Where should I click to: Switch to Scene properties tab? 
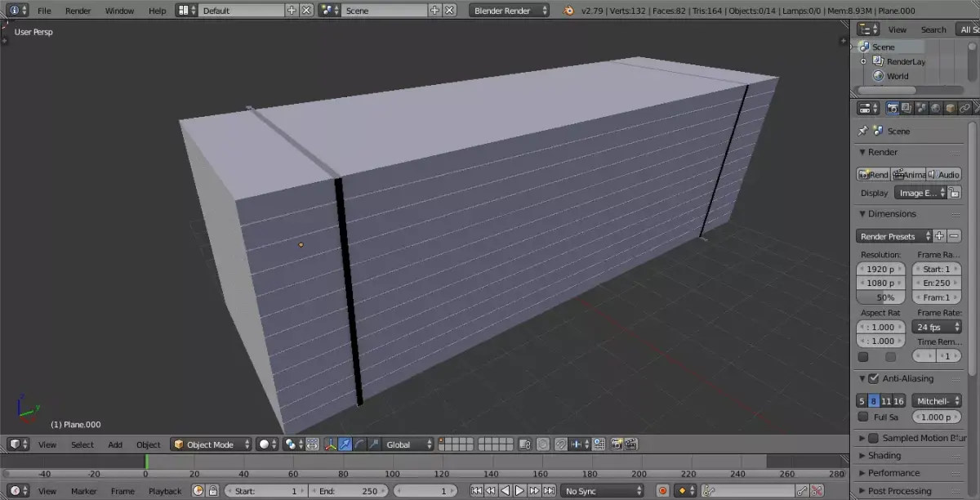tap(921, 108)
